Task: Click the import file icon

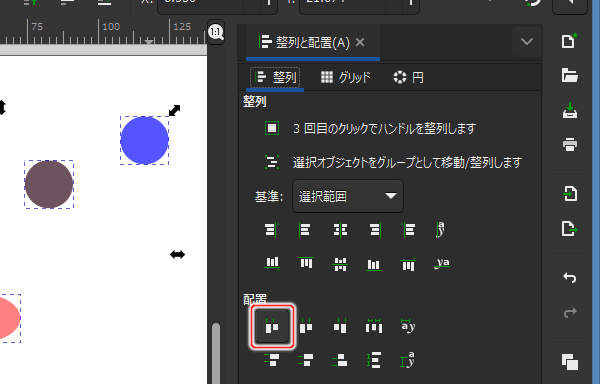Action: point(570,193)
